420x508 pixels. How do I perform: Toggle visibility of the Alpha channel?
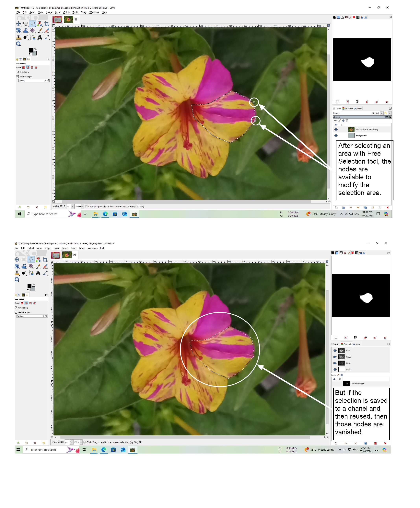[335, 369]
